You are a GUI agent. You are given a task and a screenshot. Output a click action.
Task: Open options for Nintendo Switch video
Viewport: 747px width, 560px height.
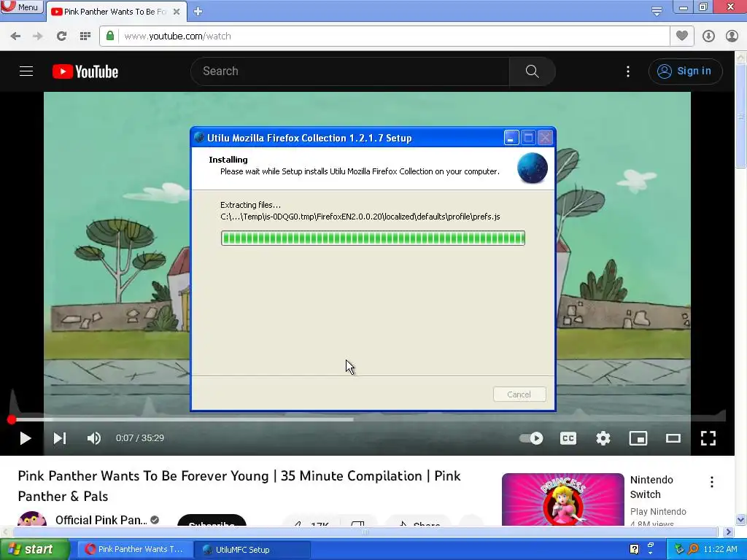pos(712,482)
